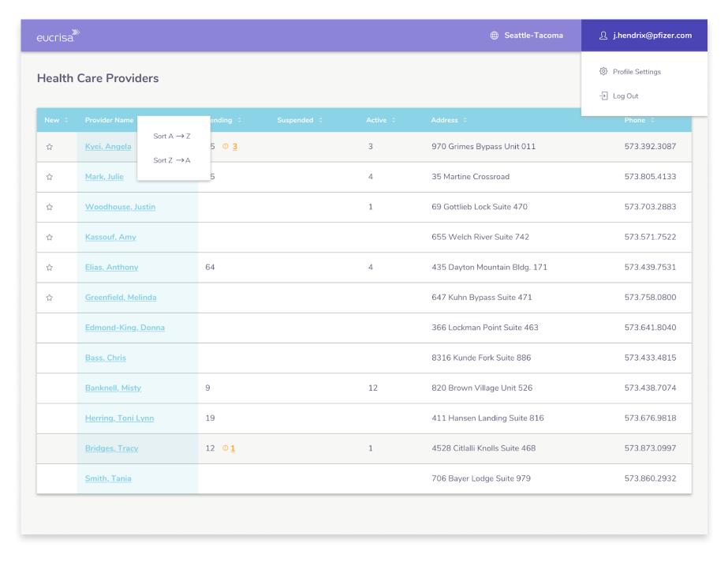Click the alert icon in Bridges, Tracy row
The width and height of the screenshot is (728, 566).
click(x=225, y=448)
